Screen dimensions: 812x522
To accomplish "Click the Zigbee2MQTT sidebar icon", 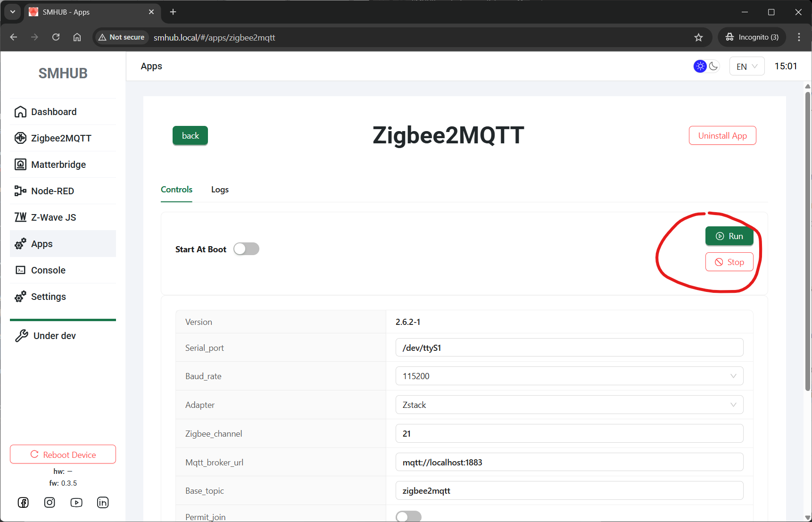I will [x=20, y=138].
